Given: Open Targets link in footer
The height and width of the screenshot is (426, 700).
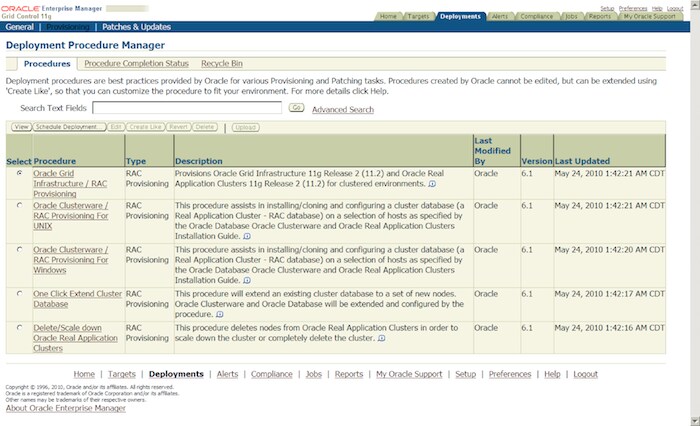Looking at the screenshot, I should pos(121,374).
